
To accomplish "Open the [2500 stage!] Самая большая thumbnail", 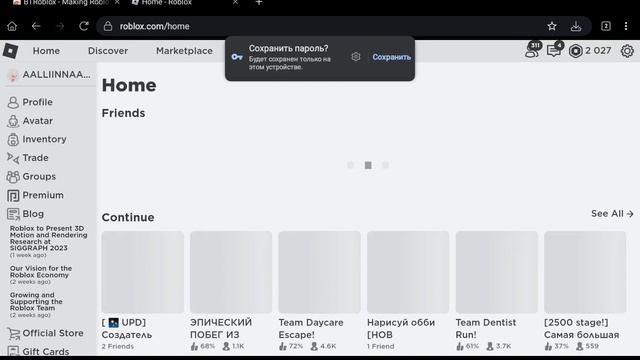I will [x=585, y=272].
